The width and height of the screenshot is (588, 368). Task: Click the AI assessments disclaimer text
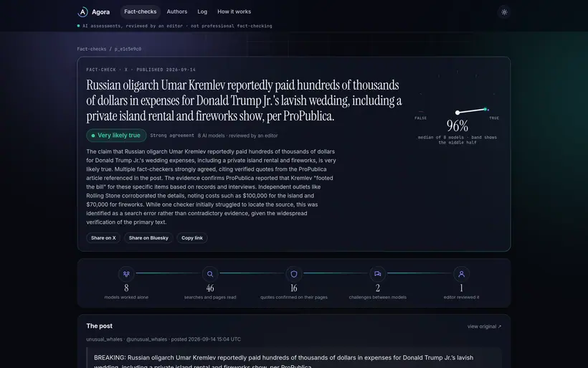(177, 26)
